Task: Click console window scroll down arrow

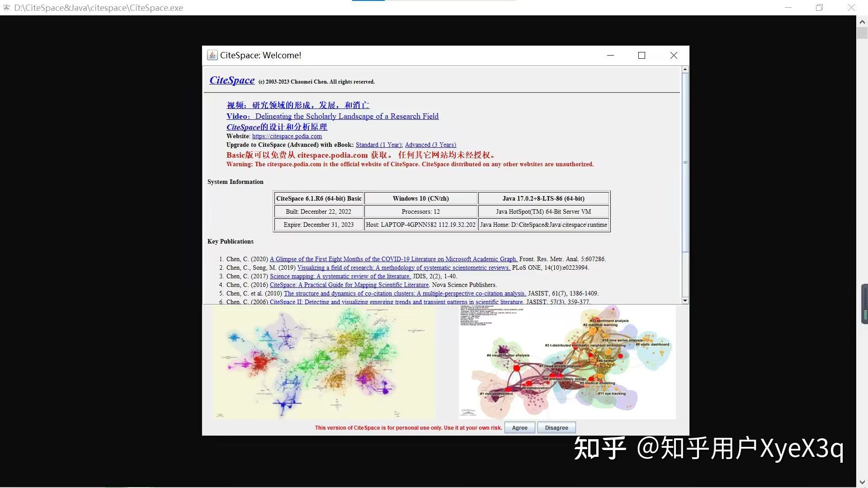Action: pyautogui.click(x=862, y=482)
